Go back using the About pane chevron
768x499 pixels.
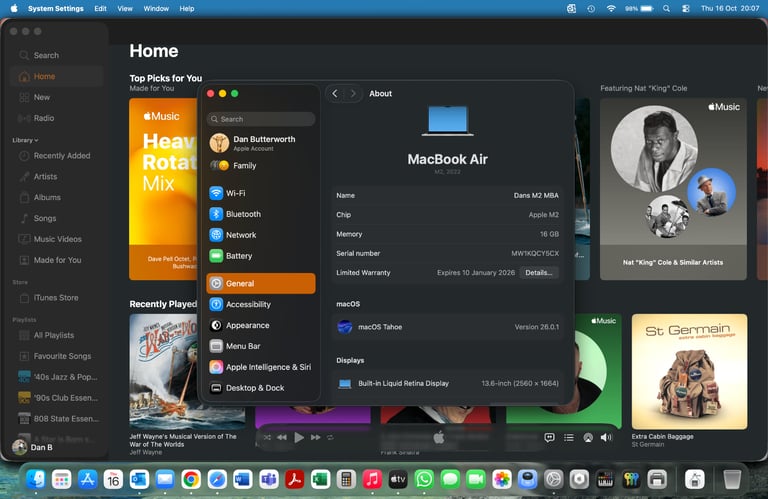(334, 93)
